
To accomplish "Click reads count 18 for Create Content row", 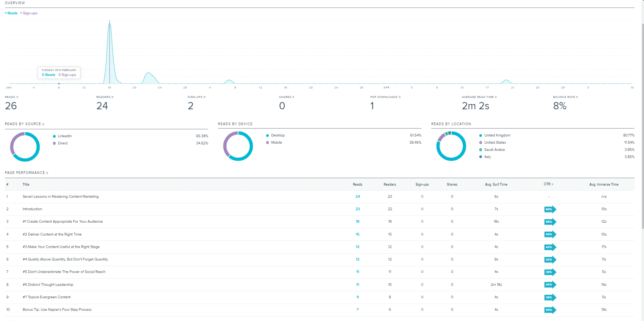I will coord(357,222).
